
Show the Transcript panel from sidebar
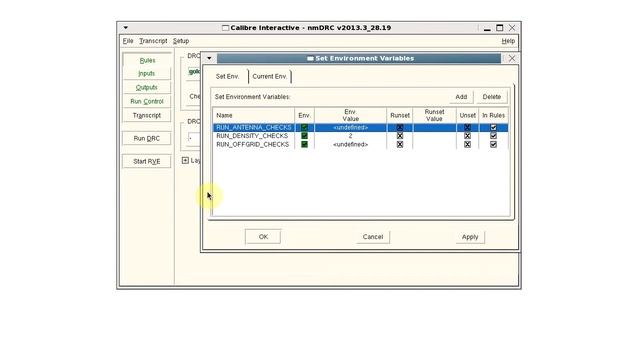coord(147,116)
